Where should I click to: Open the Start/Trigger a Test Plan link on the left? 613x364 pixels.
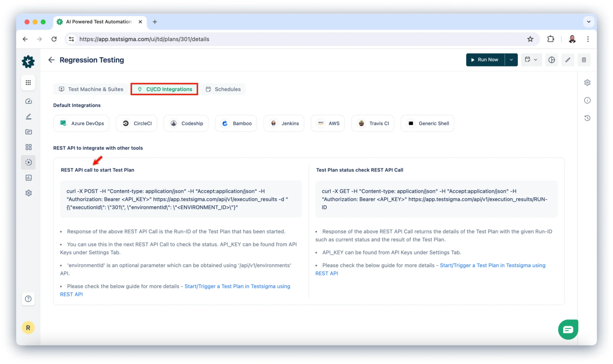[237, 286]
